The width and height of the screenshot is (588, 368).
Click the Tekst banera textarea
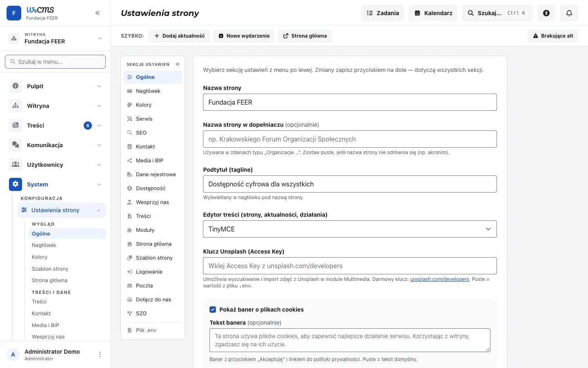coord(350,340)
